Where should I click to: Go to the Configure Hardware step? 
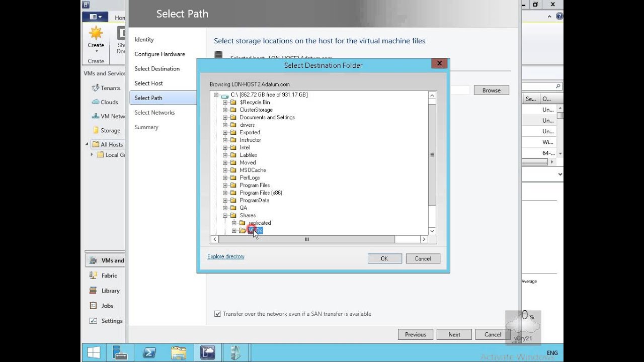tap(159, 54)
